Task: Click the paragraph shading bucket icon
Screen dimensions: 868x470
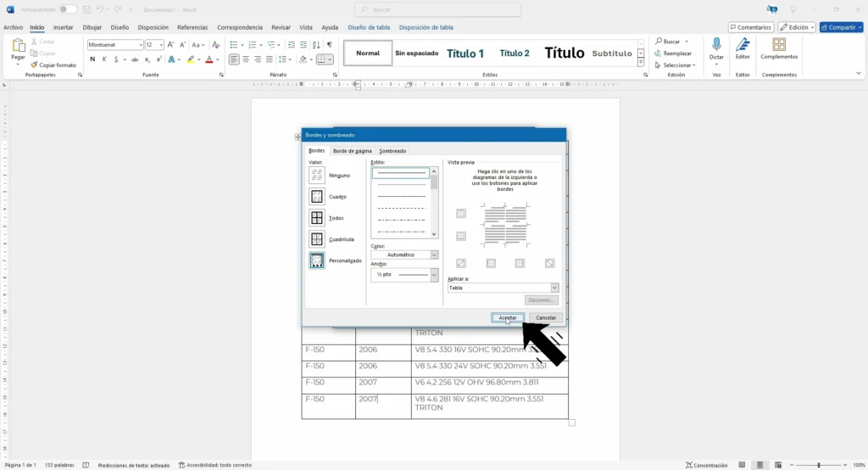Action: 303,59
